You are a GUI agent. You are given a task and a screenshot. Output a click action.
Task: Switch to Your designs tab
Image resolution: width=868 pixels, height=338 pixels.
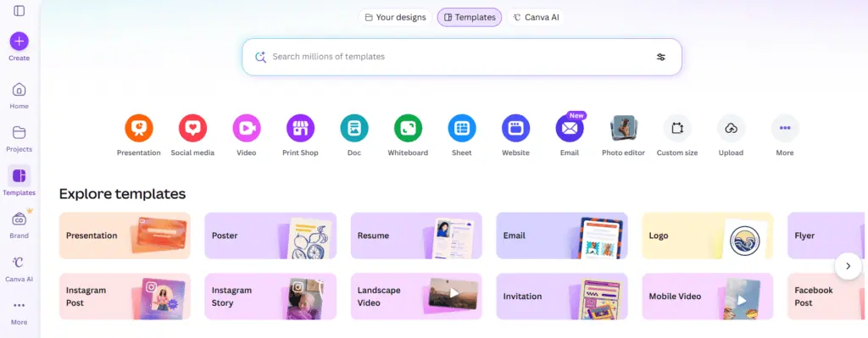(395, 17)
